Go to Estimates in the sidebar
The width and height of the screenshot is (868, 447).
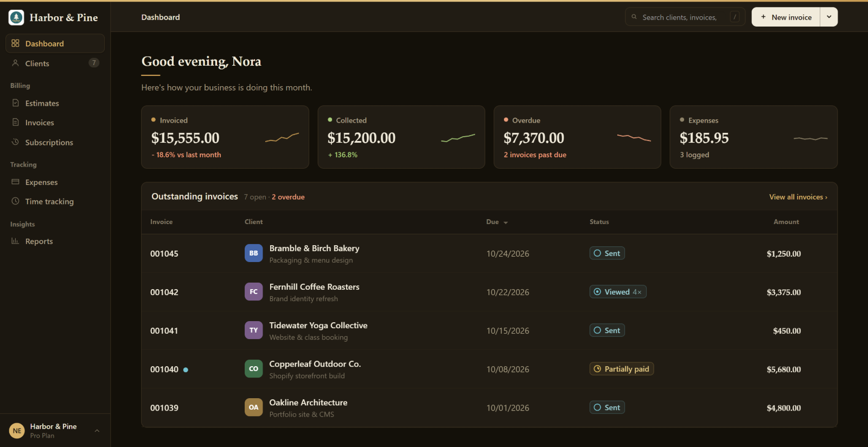click(x=55, y=103)
